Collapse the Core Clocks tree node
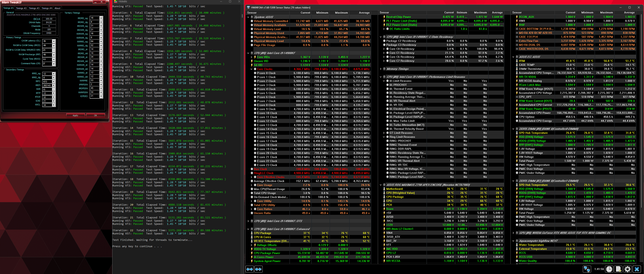 click(x=251, y=69)
